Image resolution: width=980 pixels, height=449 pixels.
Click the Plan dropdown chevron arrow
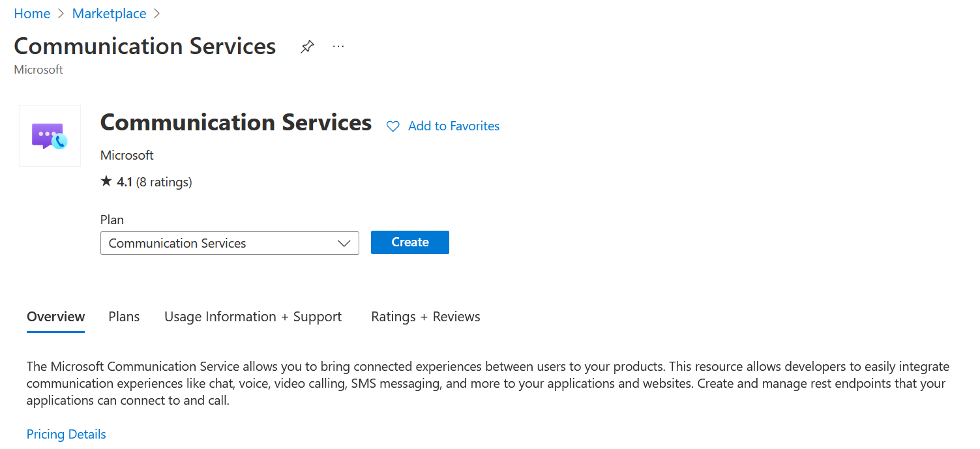[x=344, y=243]
